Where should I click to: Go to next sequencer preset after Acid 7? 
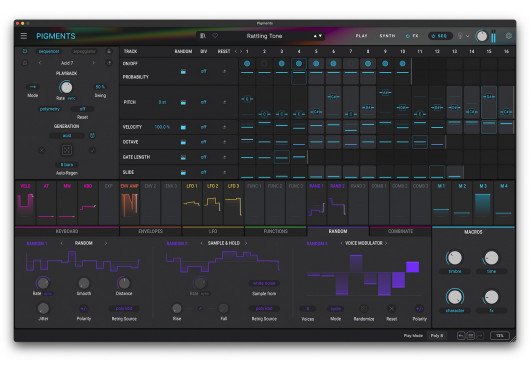(94, 63)
